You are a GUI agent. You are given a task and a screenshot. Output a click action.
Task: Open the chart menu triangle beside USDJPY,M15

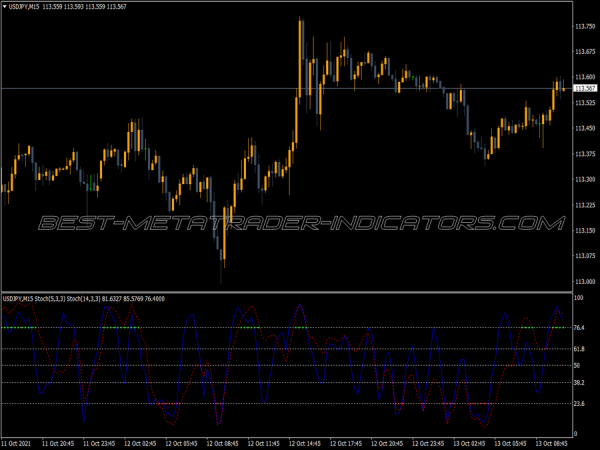pyautogui.click(x=5, y=7)
